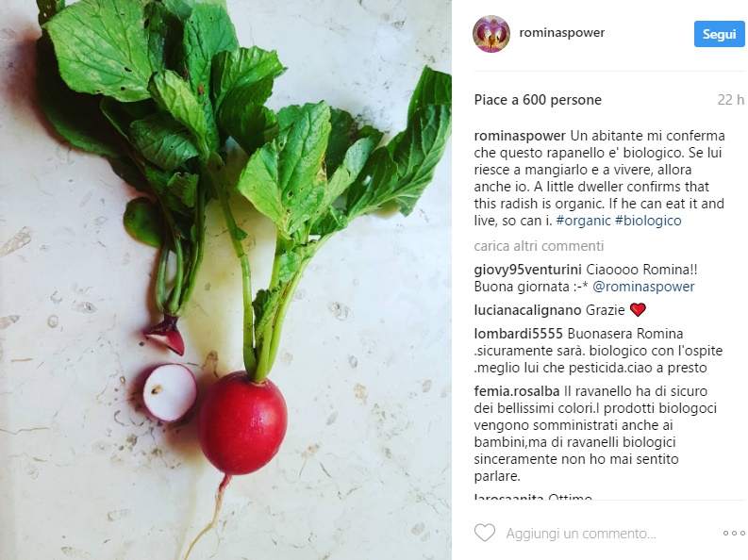Click the rominaspower name in caption
The width and height of the screenshot is (748, 560).
pyautogui.click(x=520, y=136)
